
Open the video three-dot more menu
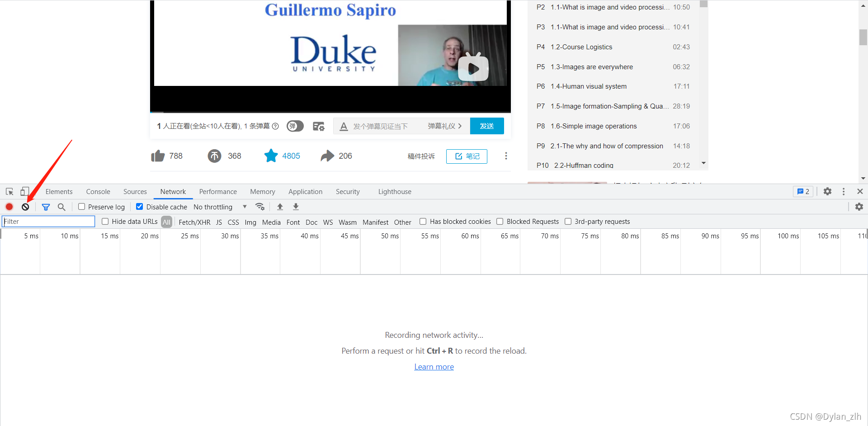point(506,156)
